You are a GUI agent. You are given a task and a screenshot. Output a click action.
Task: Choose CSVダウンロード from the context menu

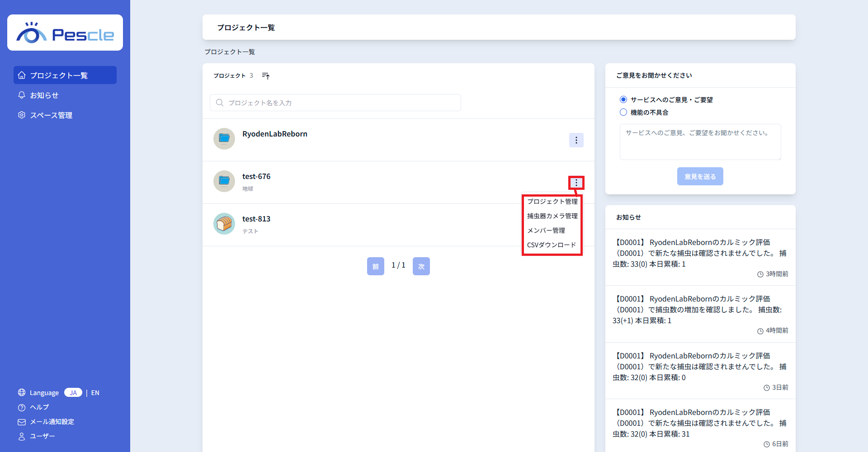[552, 245]
